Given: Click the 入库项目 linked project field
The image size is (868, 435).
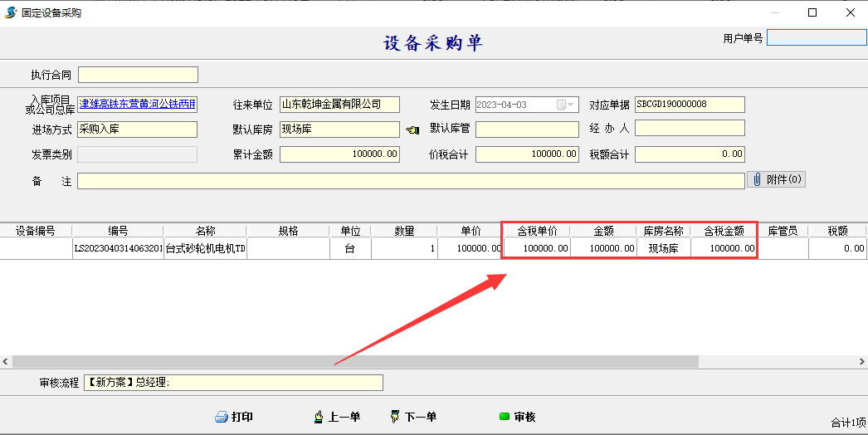Looking at the screenshot, I should (x=137, y=105).
